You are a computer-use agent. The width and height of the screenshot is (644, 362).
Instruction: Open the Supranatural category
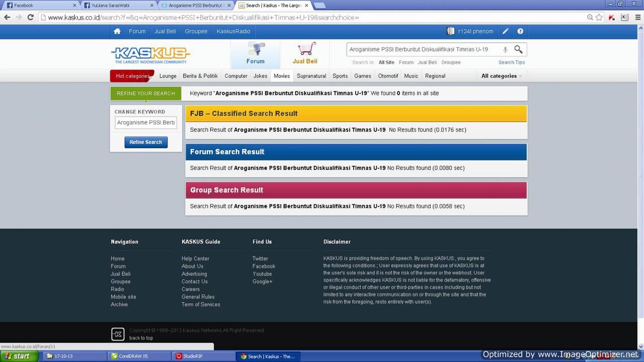(x=311, y=76)
